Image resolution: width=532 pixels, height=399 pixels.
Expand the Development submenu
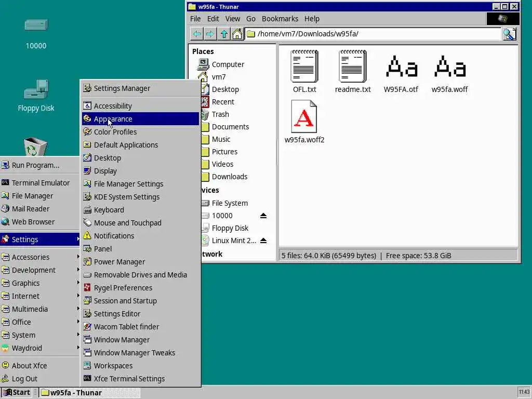(x=40, y=270)
